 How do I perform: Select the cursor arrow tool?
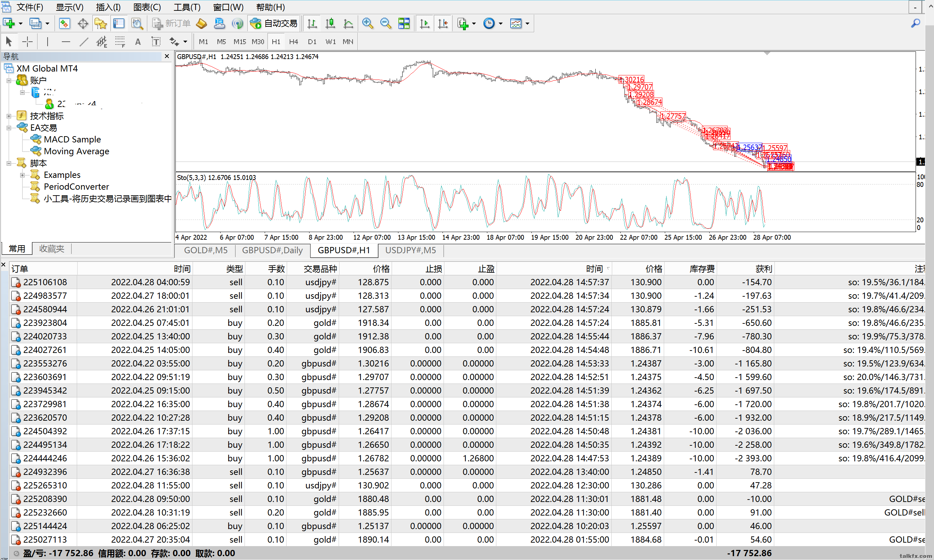pyautogui.click(x=9, y=41)
